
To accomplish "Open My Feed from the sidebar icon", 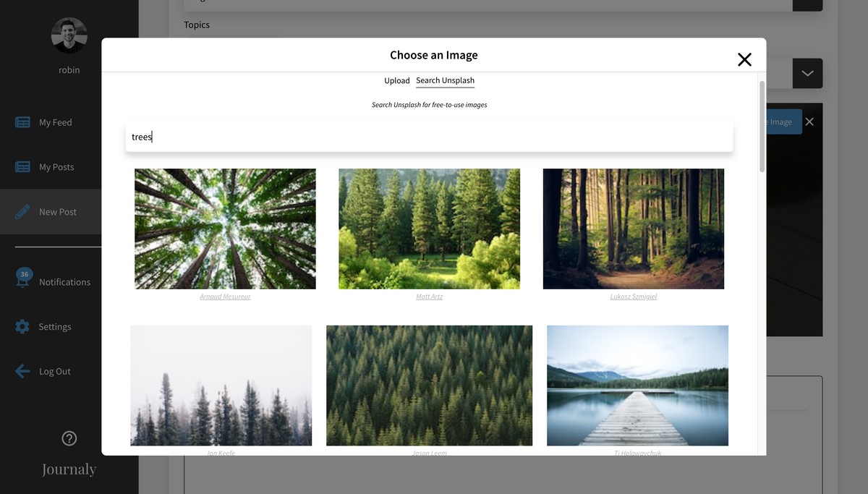I will pos(22,122).
